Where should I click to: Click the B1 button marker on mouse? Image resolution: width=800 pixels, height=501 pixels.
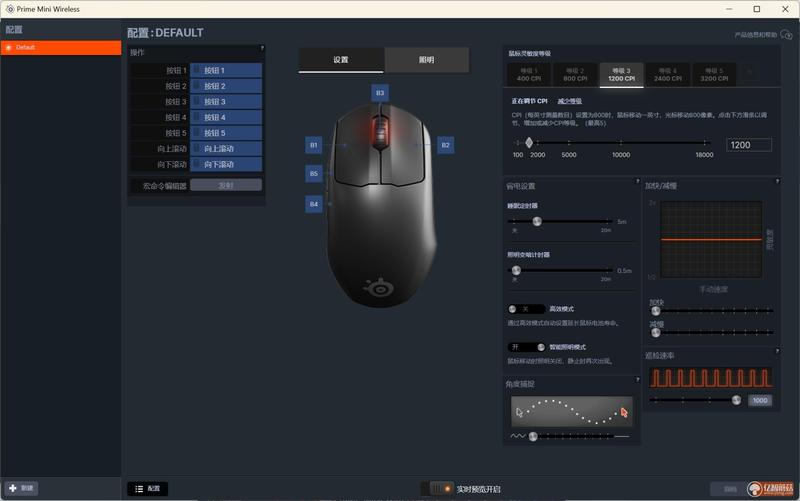coord(314,145)
